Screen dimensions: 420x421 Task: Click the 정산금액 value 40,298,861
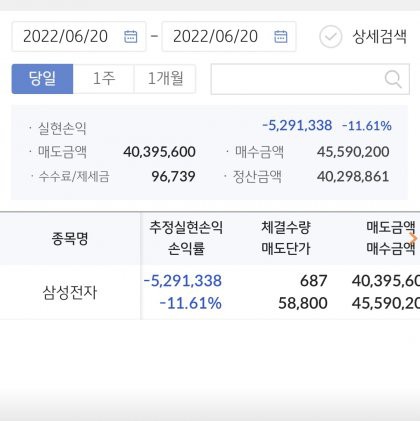point(353,176)
